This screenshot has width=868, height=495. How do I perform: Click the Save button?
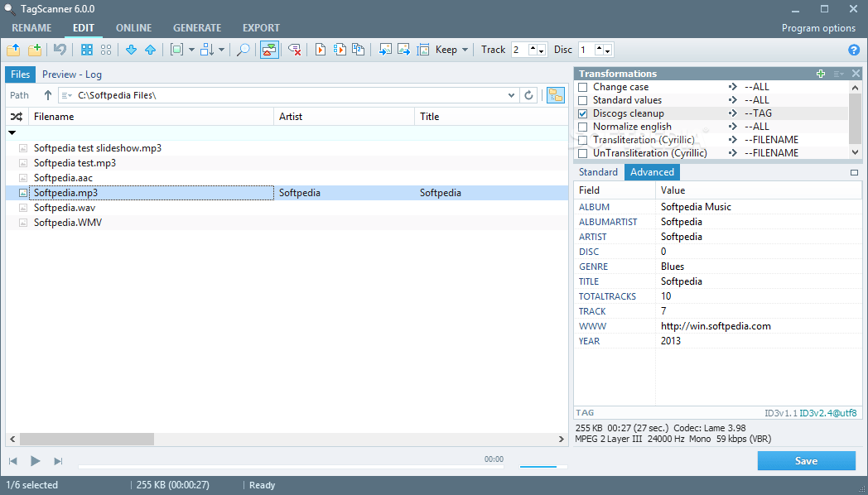click(806, 460)
